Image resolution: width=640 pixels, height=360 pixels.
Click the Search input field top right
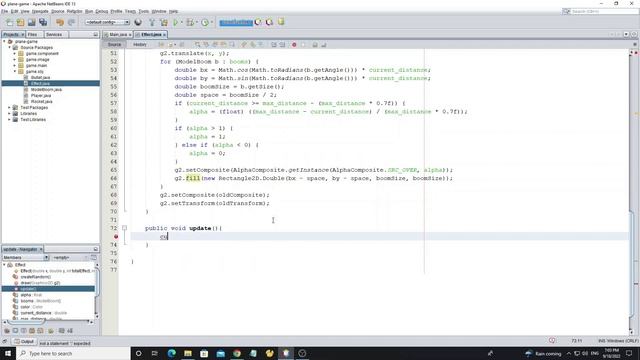604,11
